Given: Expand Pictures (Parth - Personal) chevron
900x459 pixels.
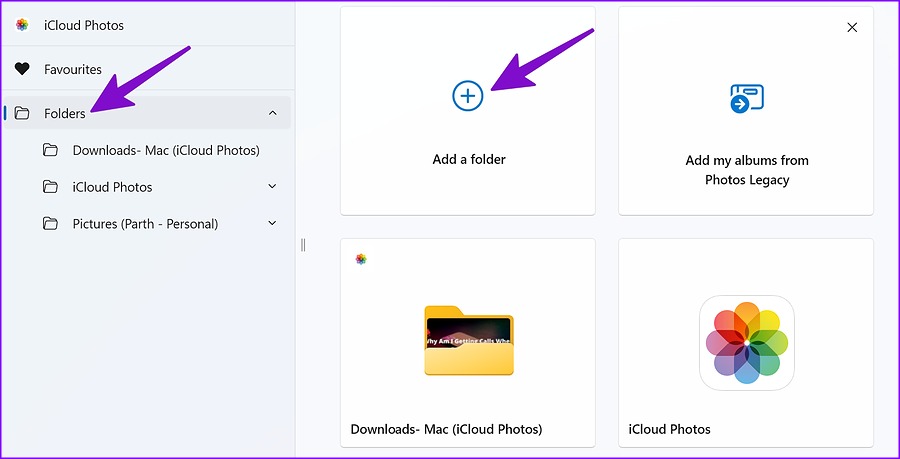Looking at the screenshot, I should click(x=273, y=223).
